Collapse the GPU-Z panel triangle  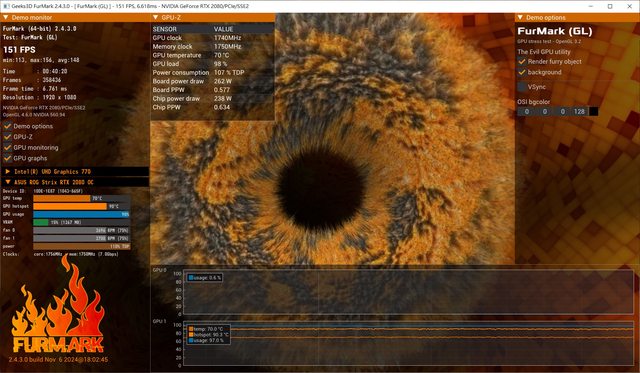point(156,18)
